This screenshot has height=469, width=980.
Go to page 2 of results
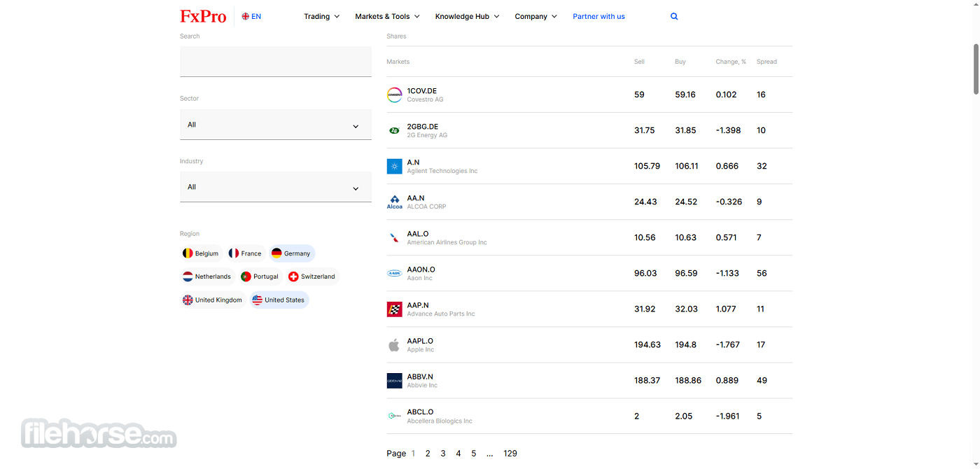[x=428, y=454]
